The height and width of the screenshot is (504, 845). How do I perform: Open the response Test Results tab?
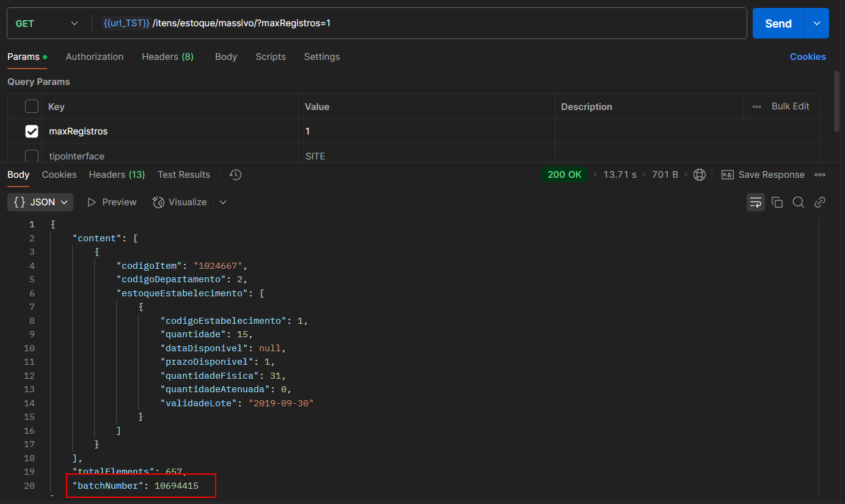click(183, 175)
